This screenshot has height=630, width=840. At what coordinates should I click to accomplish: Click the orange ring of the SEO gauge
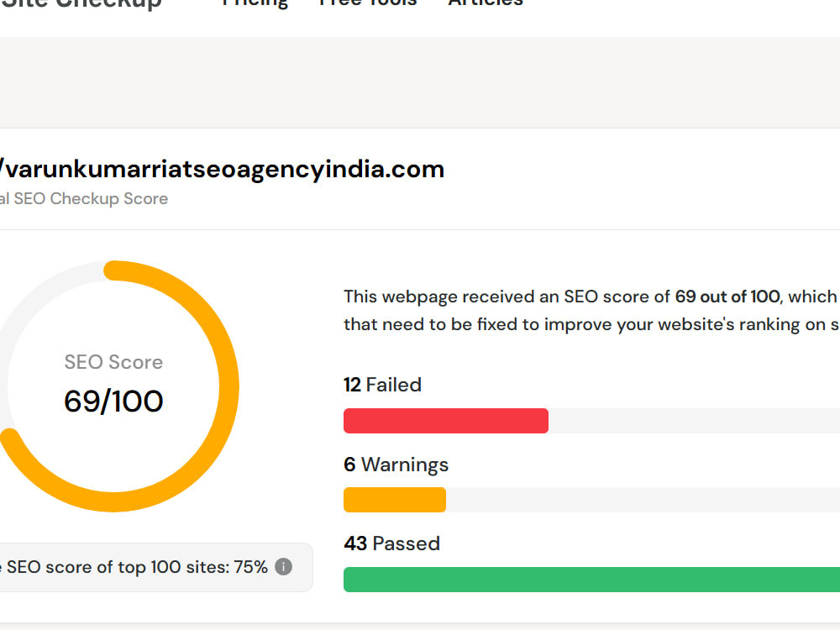(228, 386)
